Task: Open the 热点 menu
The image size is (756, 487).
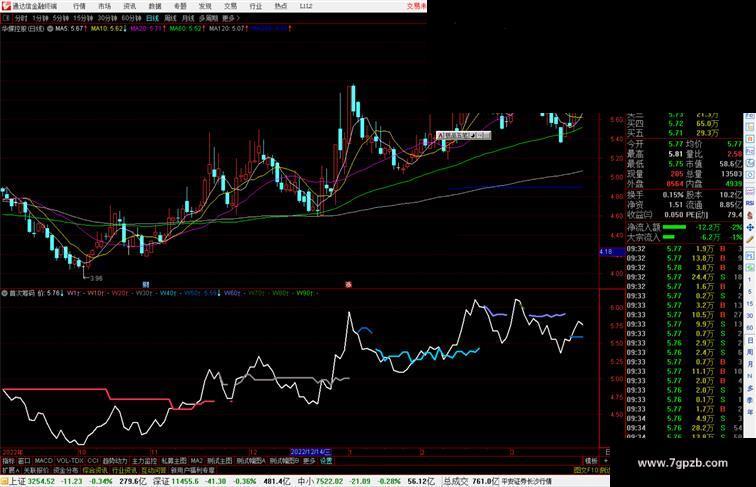Action: click(281, 6)
